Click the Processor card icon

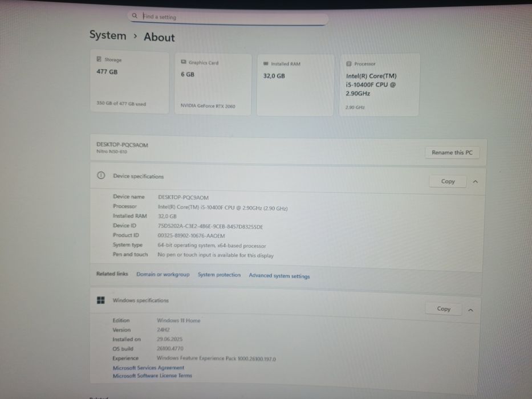click(349, 63)
